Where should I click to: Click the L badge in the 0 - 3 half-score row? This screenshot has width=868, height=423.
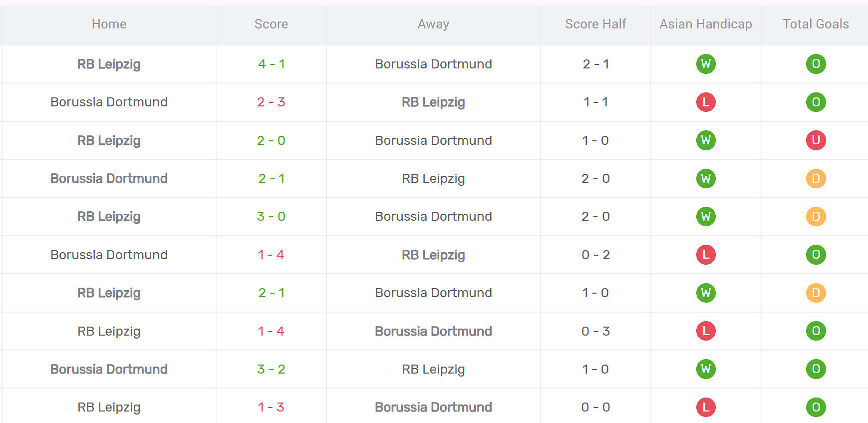pos(706,331)
